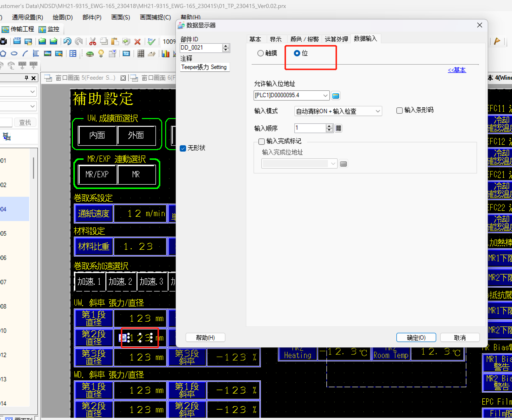Open address keypad beside allowed input bit address
The height and width of the screenshot is (420, 512).
pyautogui.click(x=335, y=96)
